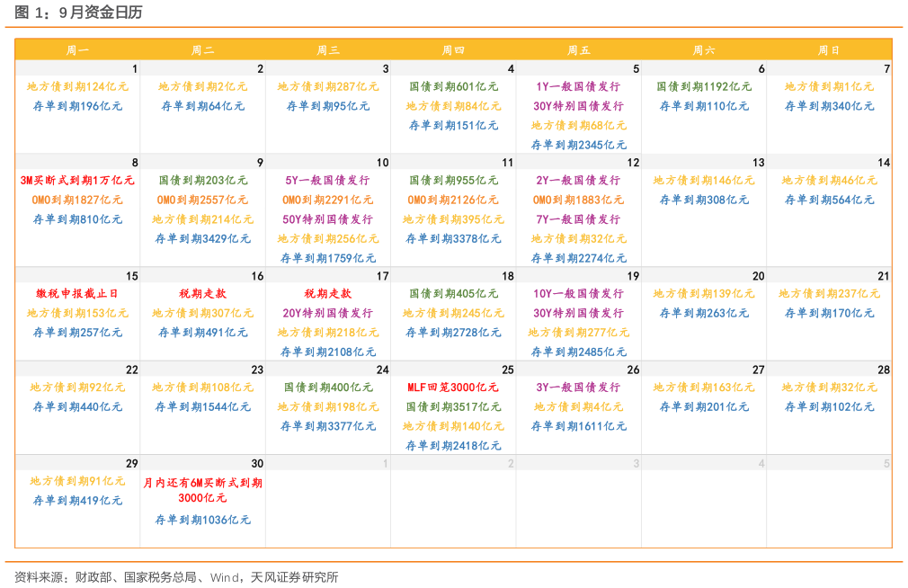Click the 3M买断式到期1万亿元 entry

[x=77, y=181]
